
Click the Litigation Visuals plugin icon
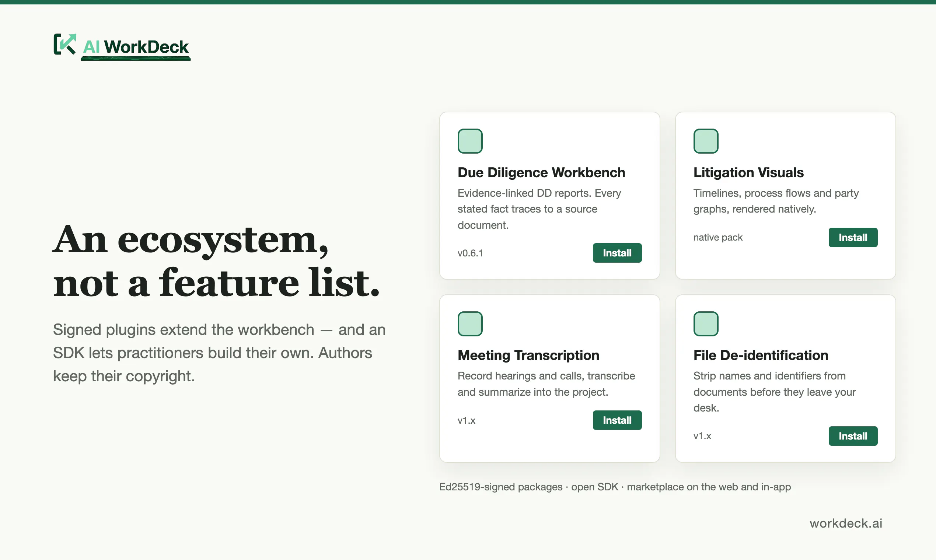[x=706, y=141]
